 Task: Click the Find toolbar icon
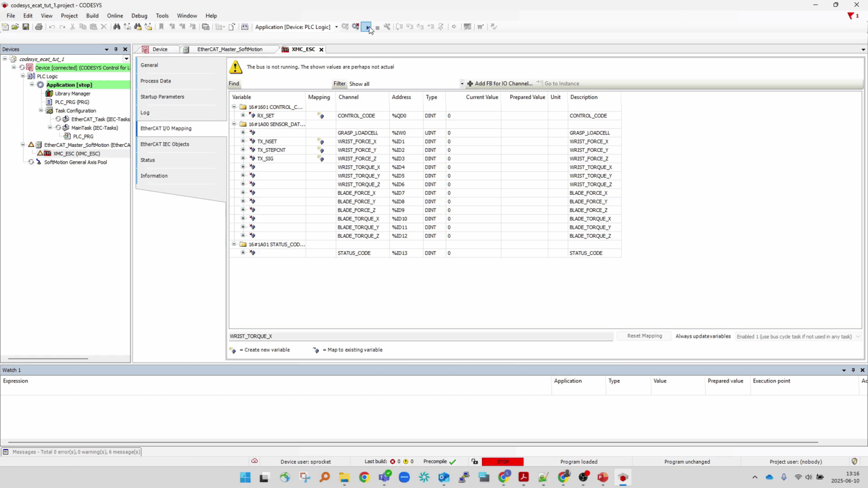coord(118,27)
